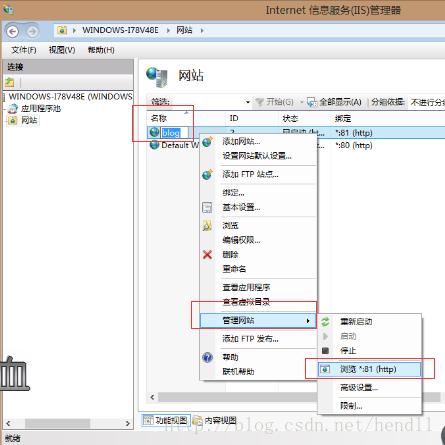Select 应用程序池 in the connections tree
This screenshot has height=445, width=445.
(41, 108)
